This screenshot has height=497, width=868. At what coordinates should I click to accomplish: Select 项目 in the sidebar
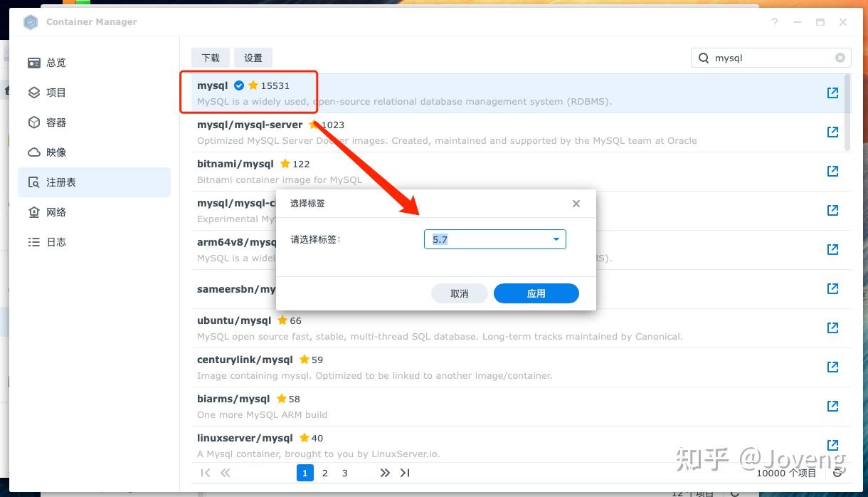[x=55, y=93]
